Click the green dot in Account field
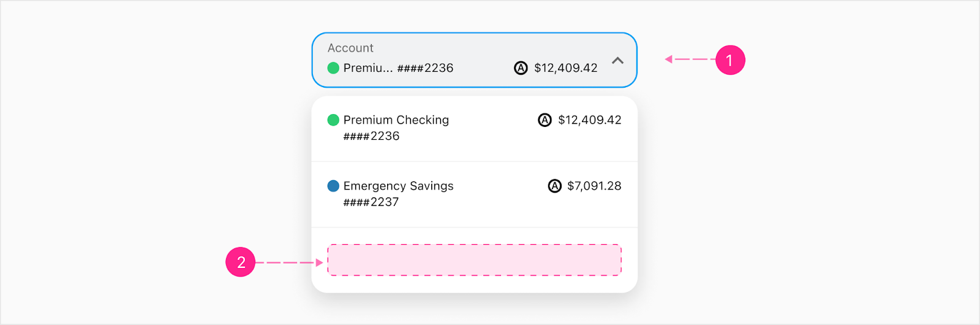980x325 pixels. [333, 68]
